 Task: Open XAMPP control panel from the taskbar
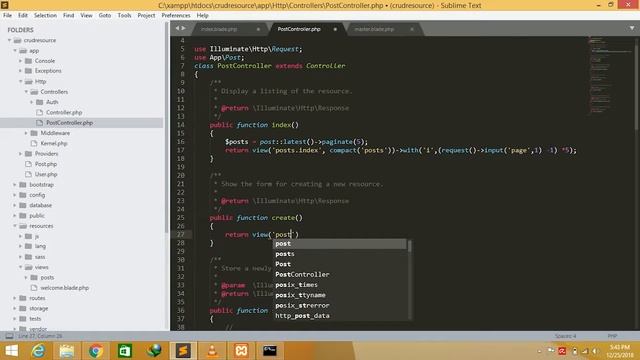click(241, 351)
